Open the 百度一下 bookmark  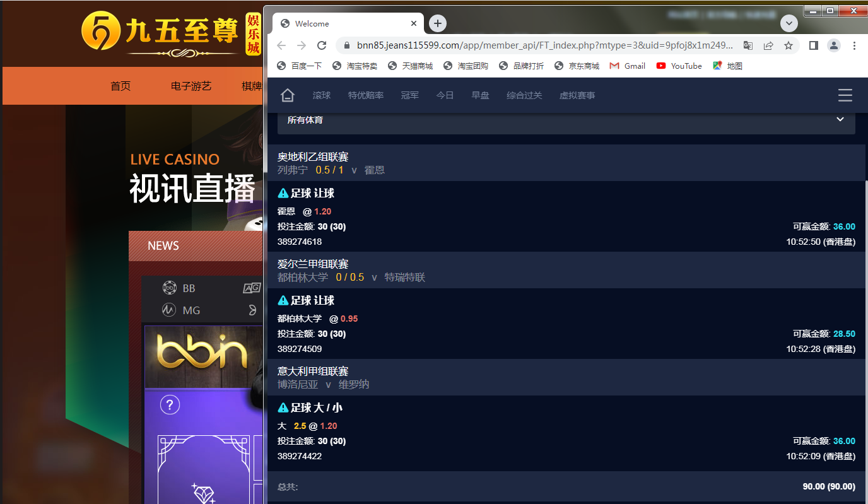pyautogui.click(x=300, y=66)
